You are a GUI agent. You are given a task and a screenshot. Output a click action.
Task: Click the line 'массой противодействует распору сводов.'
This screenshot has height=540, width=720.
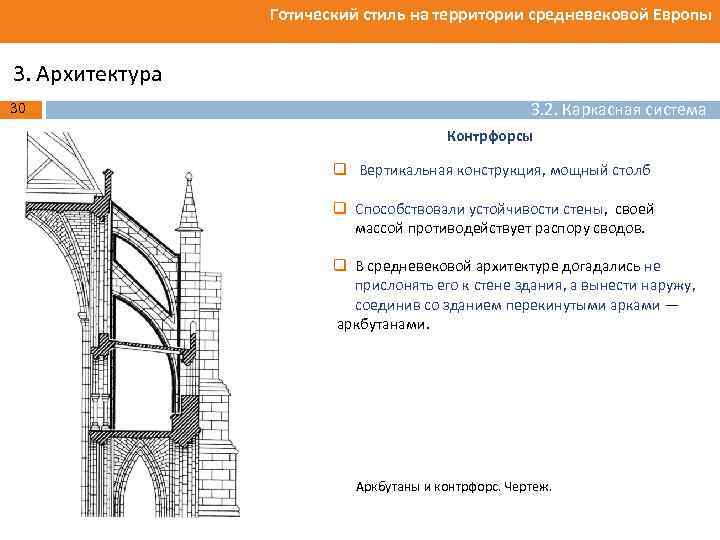[501, 228]
